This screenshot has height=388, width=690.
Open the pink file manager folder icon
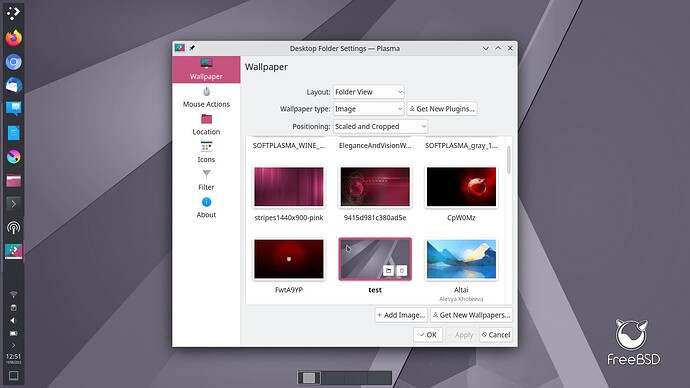click(14, 181)
